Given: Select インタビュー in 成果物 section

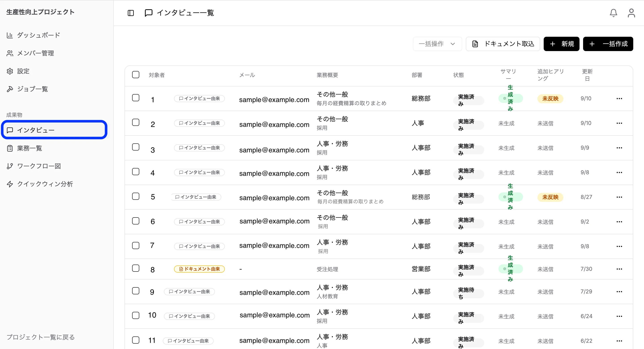Looking at the screenshot, I should point(54,130).
